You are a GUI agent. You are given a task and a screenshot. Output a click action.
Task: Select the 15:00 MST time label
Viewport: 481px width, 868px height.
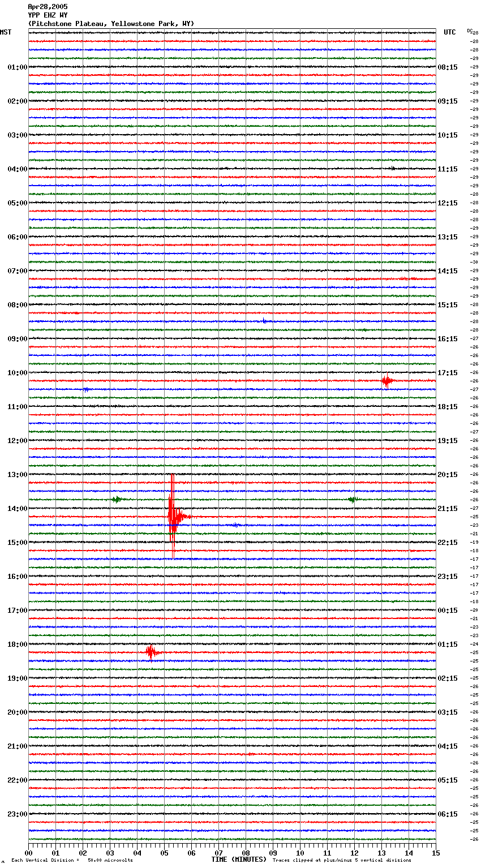tap(18, 543)
